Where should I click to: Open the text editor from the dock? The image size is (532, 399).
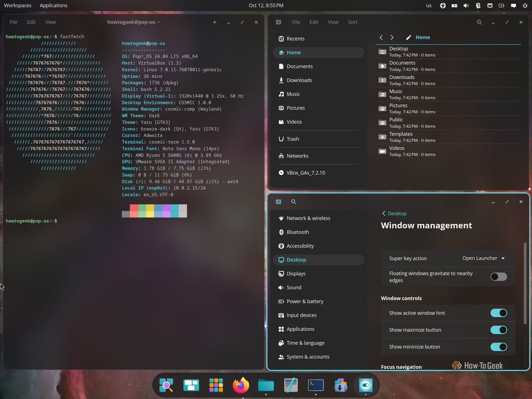(x=291, y=385)
